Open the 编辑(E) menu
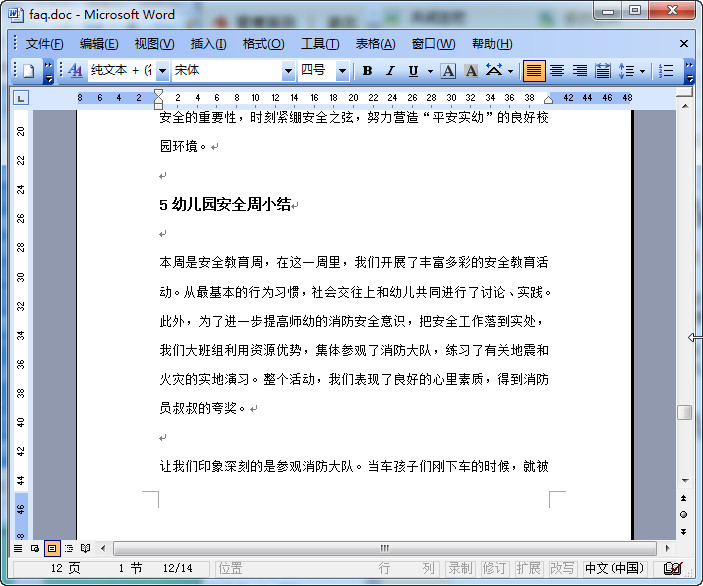Viewport: 703px width, 586px height. [99, 44]
